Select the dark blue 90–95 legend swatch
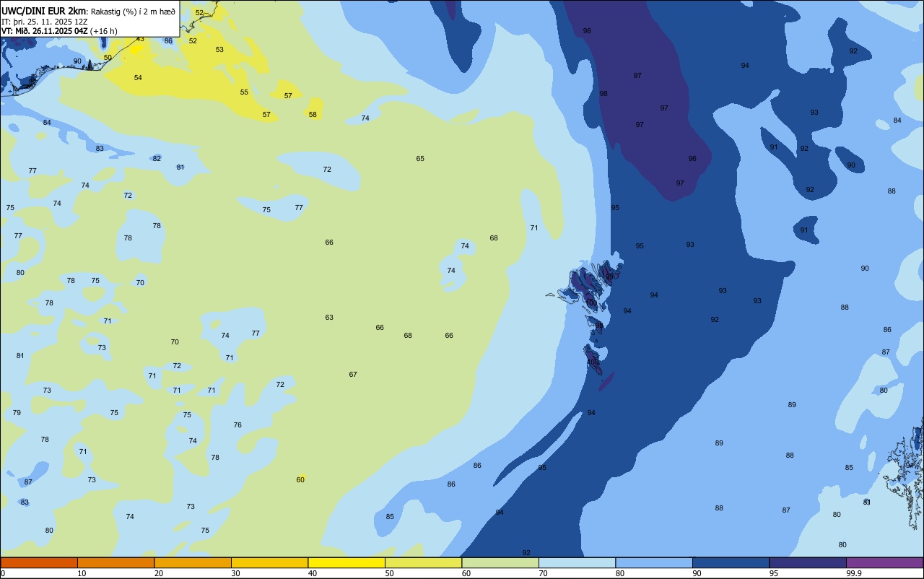Viewport: 924px width, 579px height. [731, 562]
